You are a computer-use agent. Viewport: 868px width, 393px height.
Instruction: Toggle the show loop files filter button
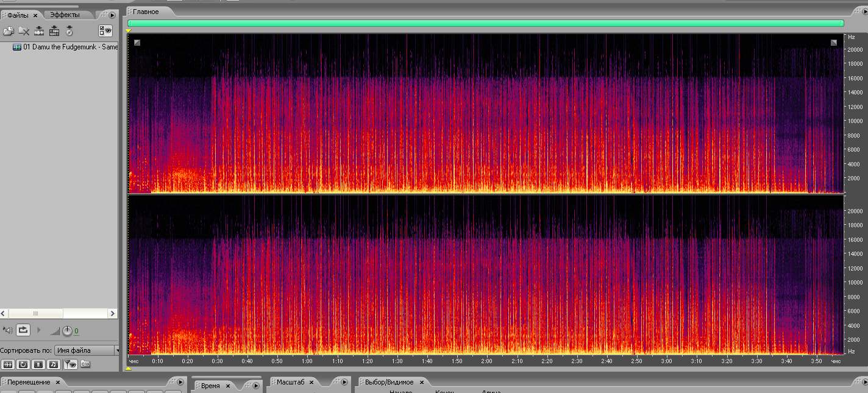[23, 364]
